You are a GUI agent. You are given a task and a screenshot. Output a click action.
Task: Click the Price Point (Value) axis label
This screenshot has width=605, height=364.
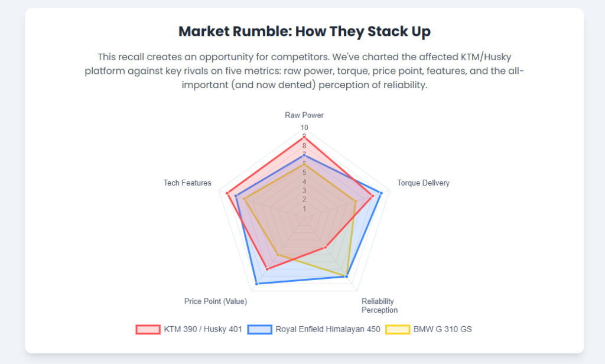pyautogui.click(x=216, y=301)
